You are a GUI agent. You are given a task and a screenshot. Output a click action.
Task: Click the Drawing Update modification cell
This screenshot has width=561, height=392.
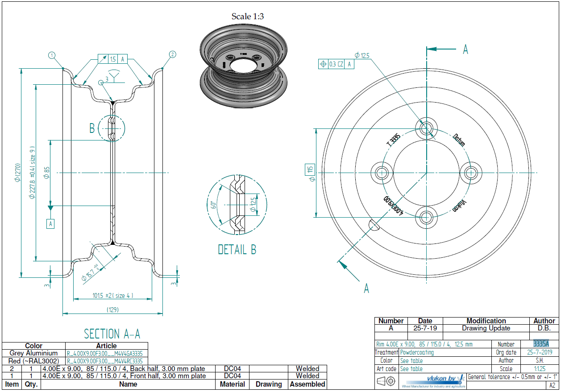(486, 328)
